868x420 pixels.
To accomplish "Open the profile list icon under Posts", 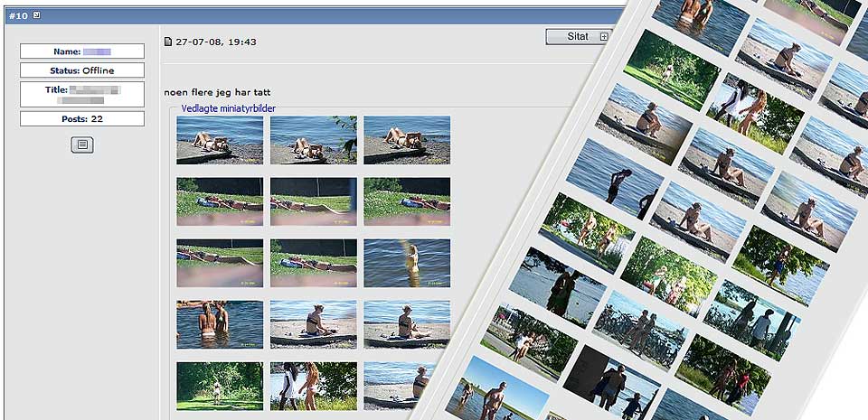I will (x=82, y=145).
